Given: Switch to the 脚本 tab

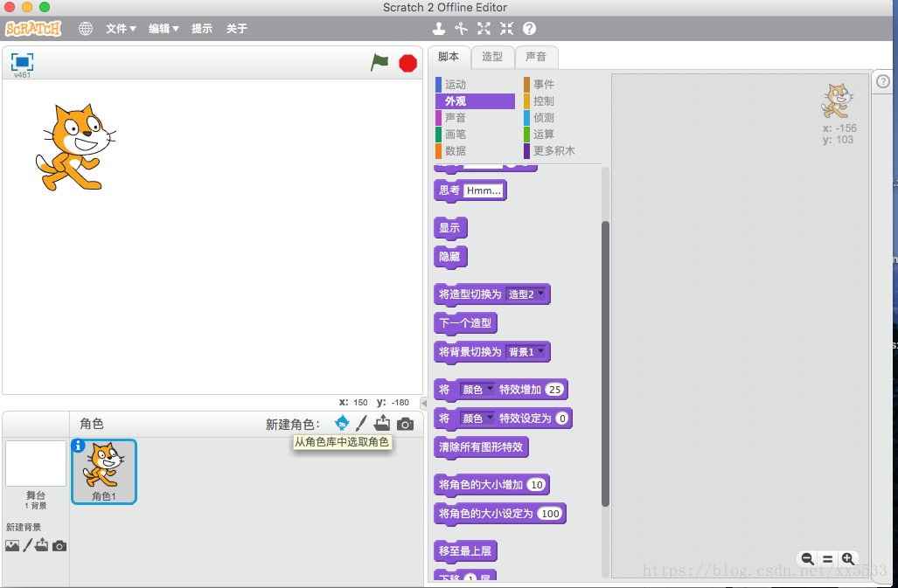Looking at the screenshot, I should 449,57.
